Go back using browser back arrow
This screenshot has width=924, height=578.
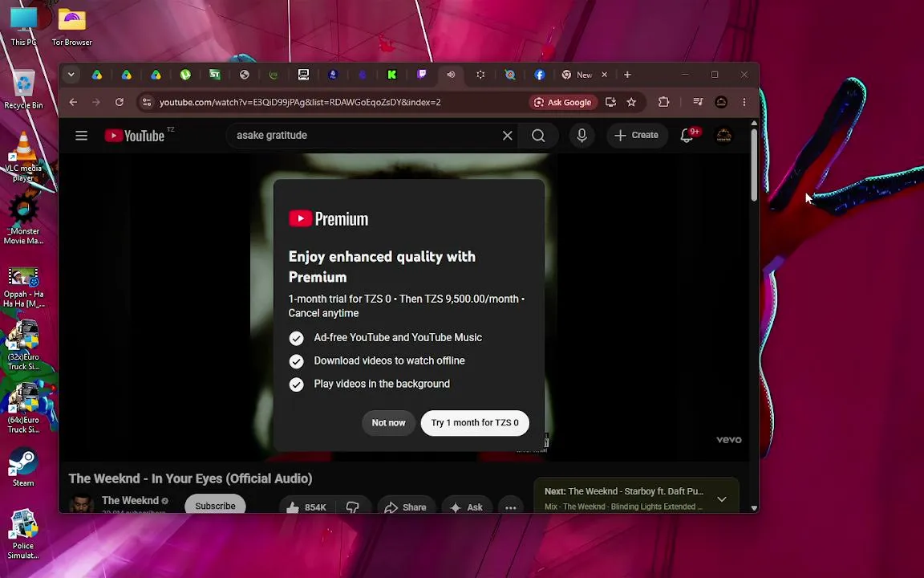click(74, 102)
